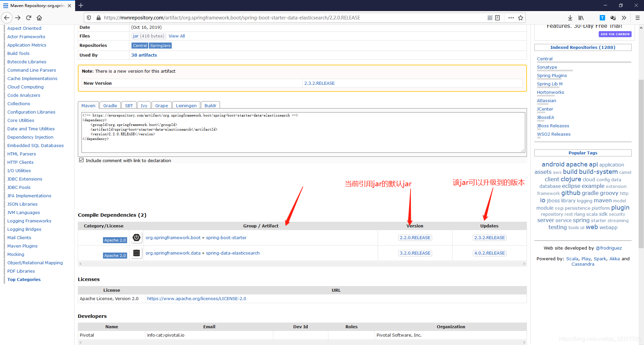Image resolution: width=644 pixels, height=345 pixels.
Task: Open Logging Frameworks category
Action: tap(29, 221)
